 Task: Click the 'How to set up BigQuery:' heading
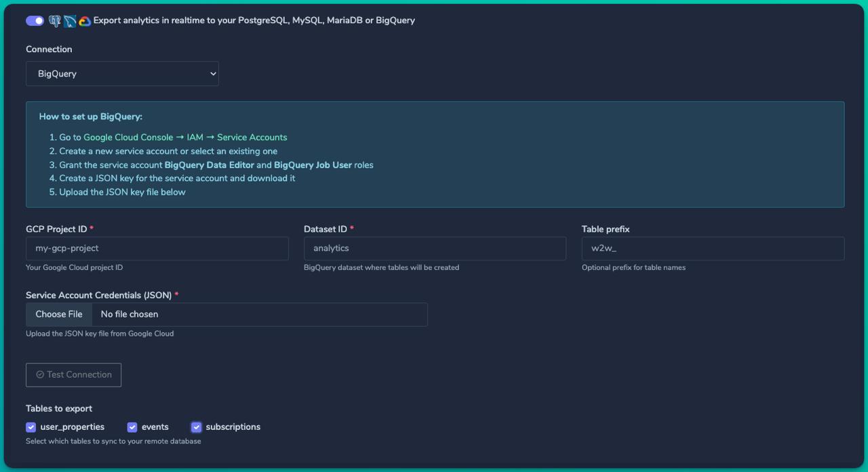tap(91, 117)
